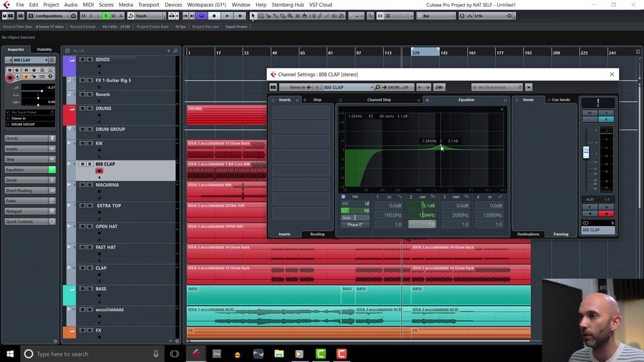Select the FAST HAT track

click(105, 247)
